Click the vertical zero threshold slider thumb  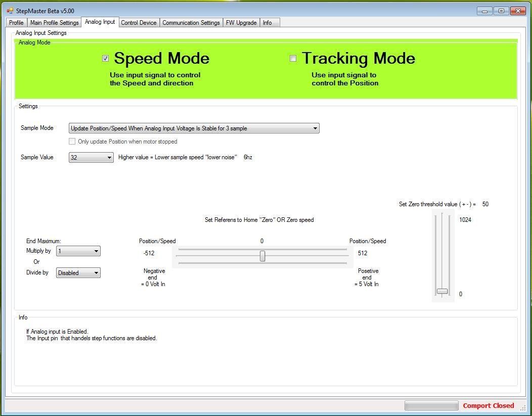442,291
